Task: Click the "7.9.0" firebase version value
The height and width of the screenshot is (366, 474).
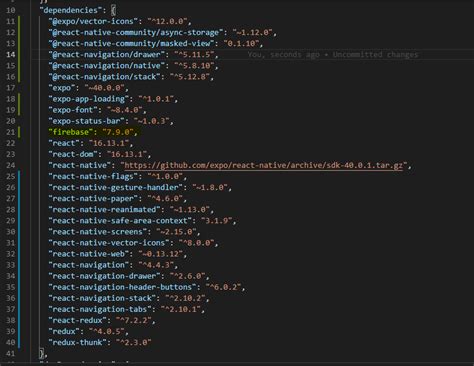Action: click(118, 132)
